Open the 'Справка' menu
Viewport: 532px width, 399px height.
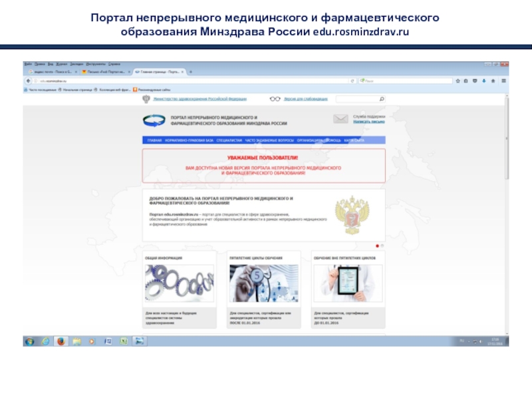click(x=114, y=64)
